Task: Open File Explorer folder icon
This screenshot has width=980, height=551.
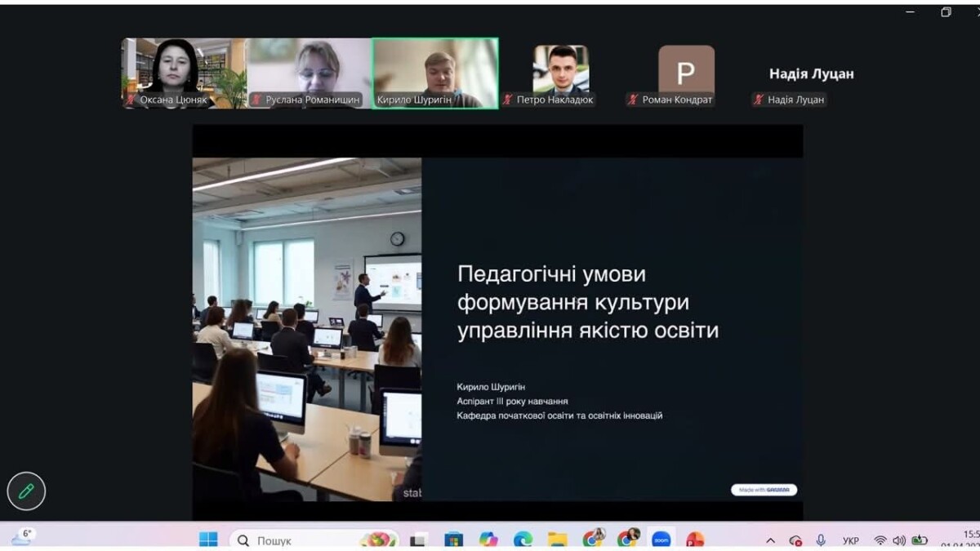Action: (557, 540)
